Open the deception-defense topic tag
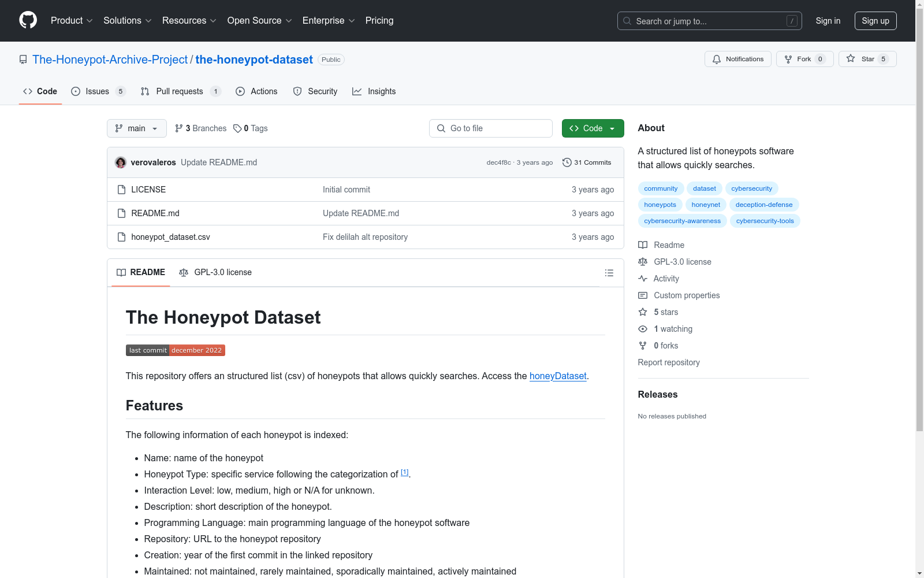 (764, 205)
